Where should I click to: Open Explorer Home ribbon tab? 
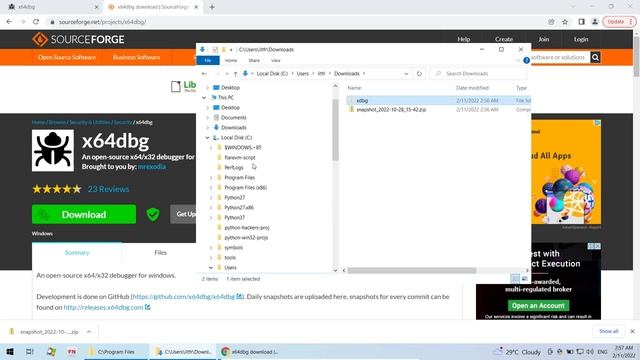pos(231,60)
